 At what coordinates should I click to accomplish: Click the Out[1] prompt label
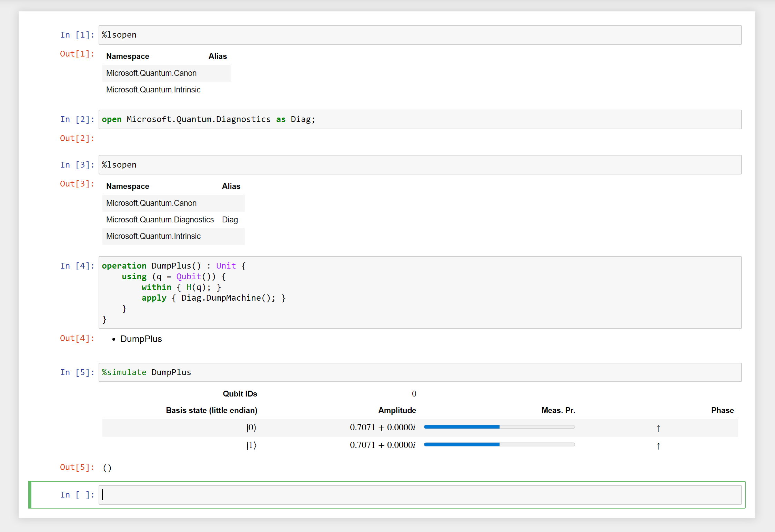(77, 54)
